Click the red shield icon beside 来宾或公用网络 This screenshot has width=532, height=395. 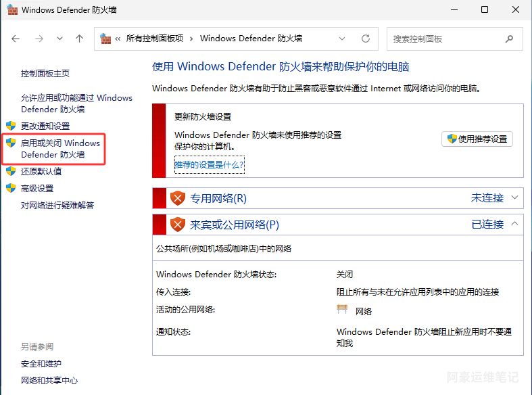pos(177,225)
